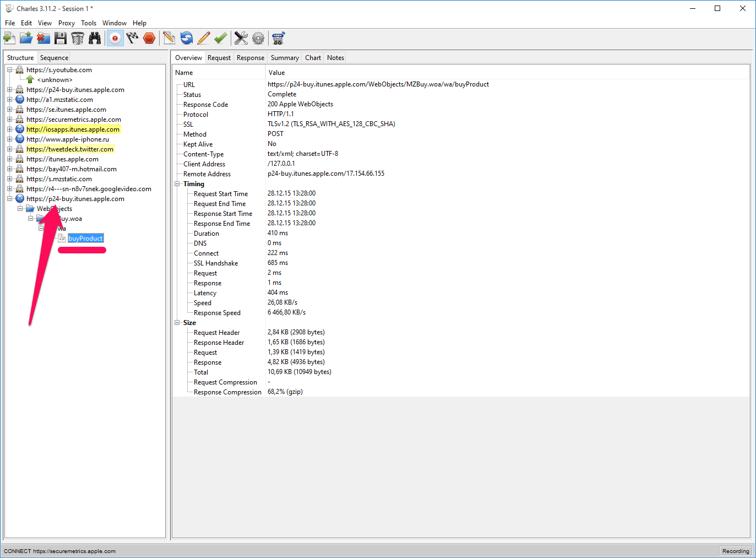Toggle throttling with the checkered flag icon
The width and height of the screenshot is (756, 558).
132,38
